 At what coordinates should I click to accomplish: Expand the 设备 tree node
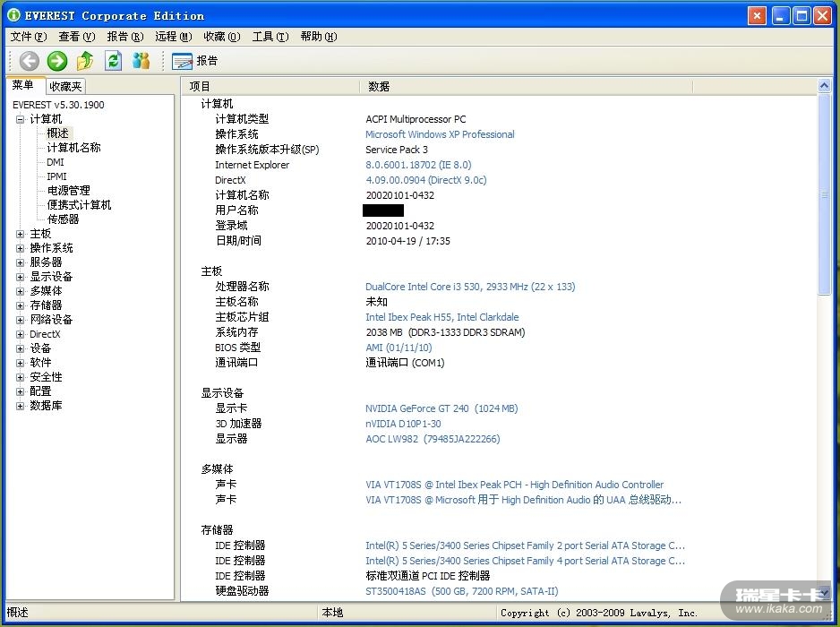click(x=20, y=348)
